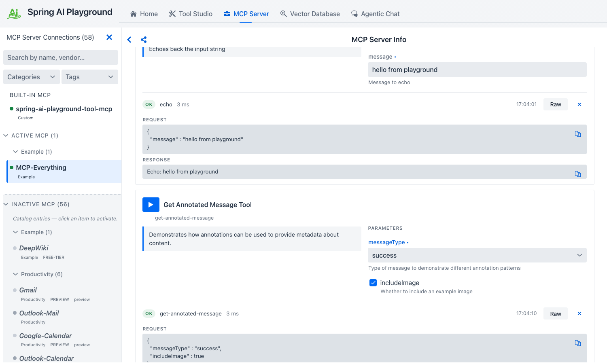Click the OK status badge for get-annotated-message
607x364 pixels.
(149, 313)
